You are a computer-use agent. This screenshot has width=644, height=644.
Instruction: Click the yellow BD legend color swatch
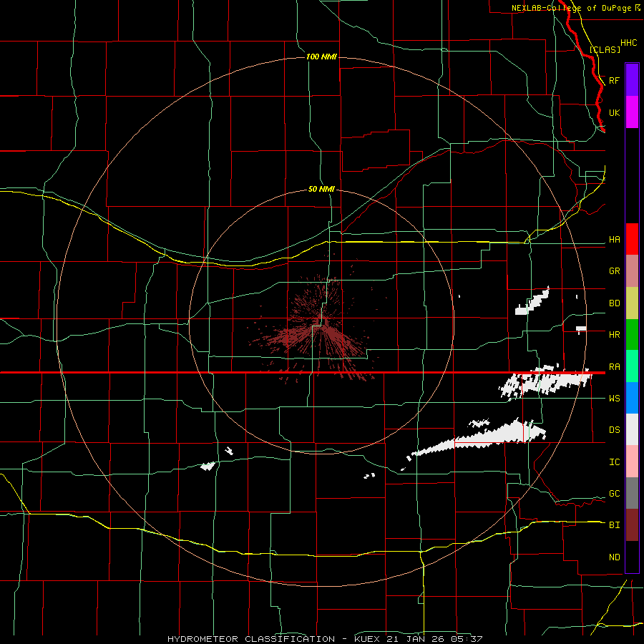632,303
